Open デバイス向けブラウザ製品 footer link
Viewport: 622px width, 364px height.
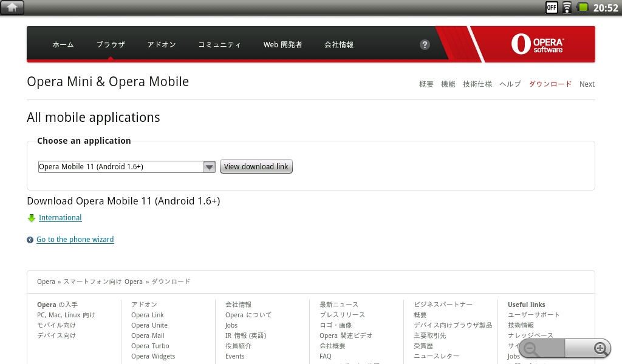pyautogui.click(x=453, y=325)
